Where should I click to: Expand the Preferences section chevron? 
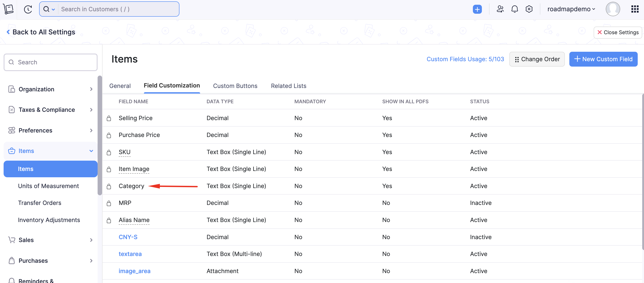click(x=91, y=130)
